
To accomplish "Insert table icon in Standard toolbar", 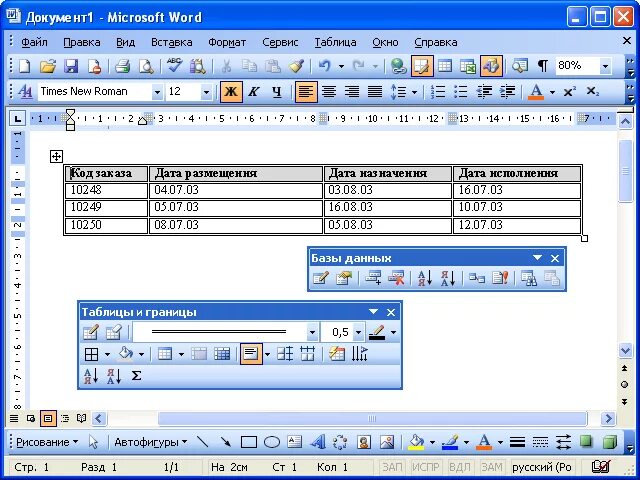I will tap(445, 66).
